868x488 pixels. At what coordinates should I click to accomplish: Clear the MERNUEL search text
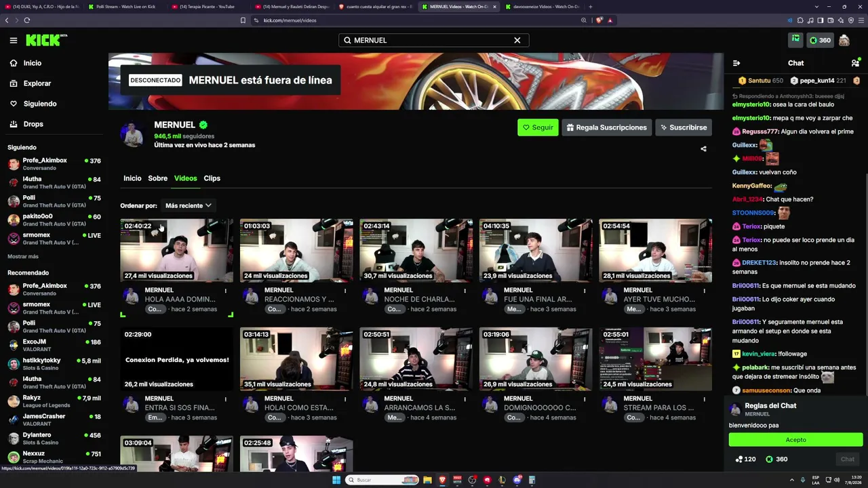tap(517, 40)
